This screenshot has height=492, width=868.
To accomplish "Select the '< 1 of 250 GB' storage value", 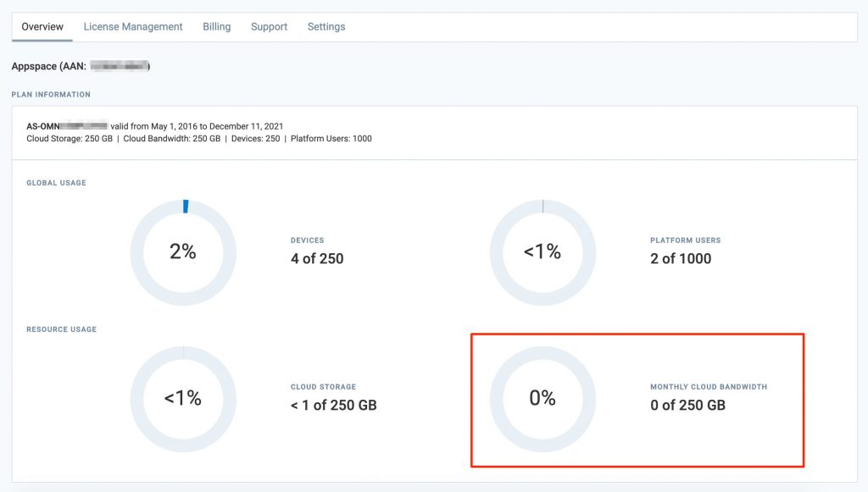I will pos(334,406).
